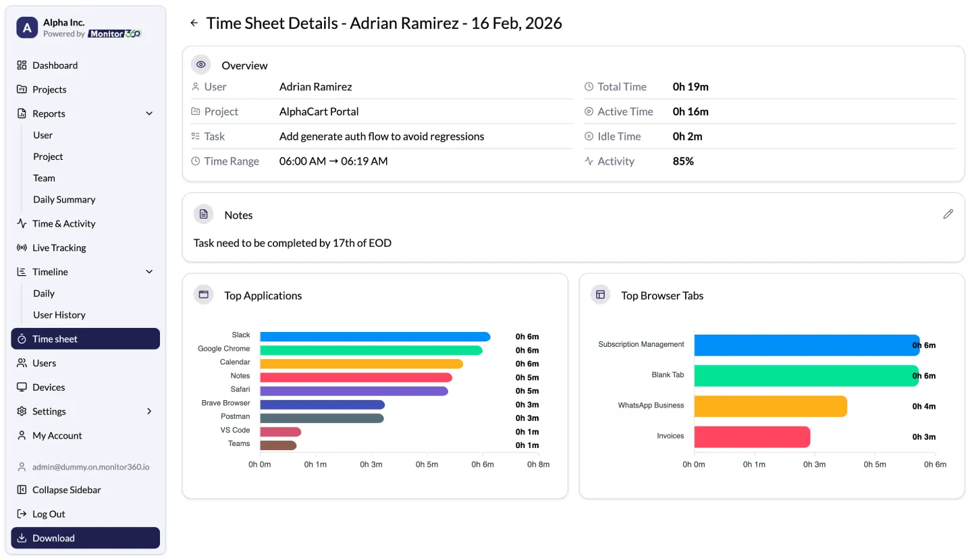The width and height of the screenshot is (972, 560).
Task: Select the Users section icon
Action: point(22,363)
